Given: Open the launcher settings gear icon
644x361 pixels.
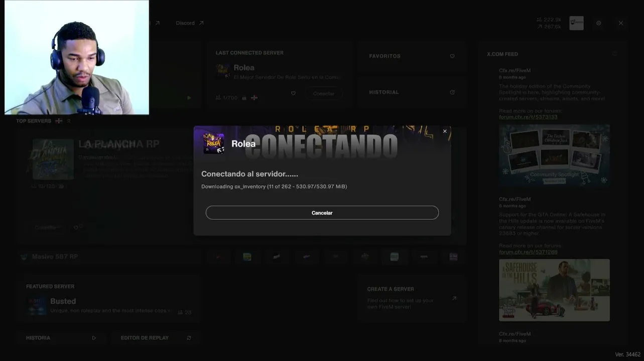Looking at the screenshot, I should [599, 23].
